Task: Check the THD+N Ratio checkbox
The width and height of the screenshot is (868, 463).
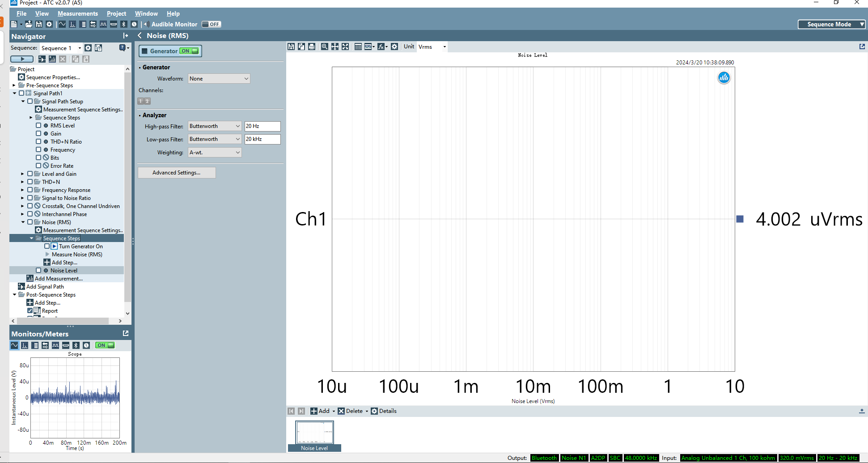Action: coord(38,142)
